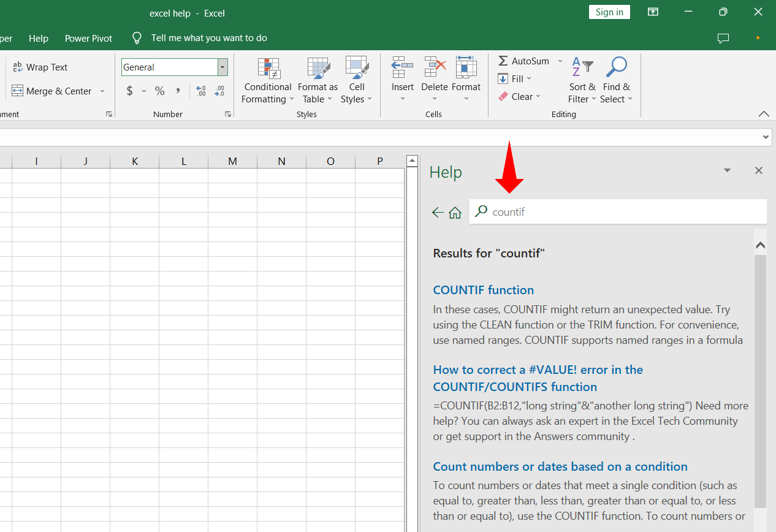
Task: Open COUNTIF function help article
Action: 484,290
